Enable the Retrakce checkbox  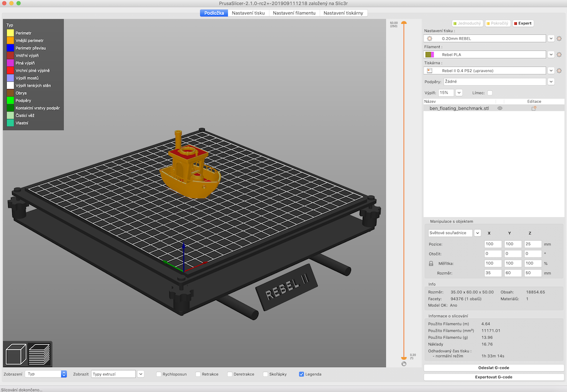[x=198, y=374]
